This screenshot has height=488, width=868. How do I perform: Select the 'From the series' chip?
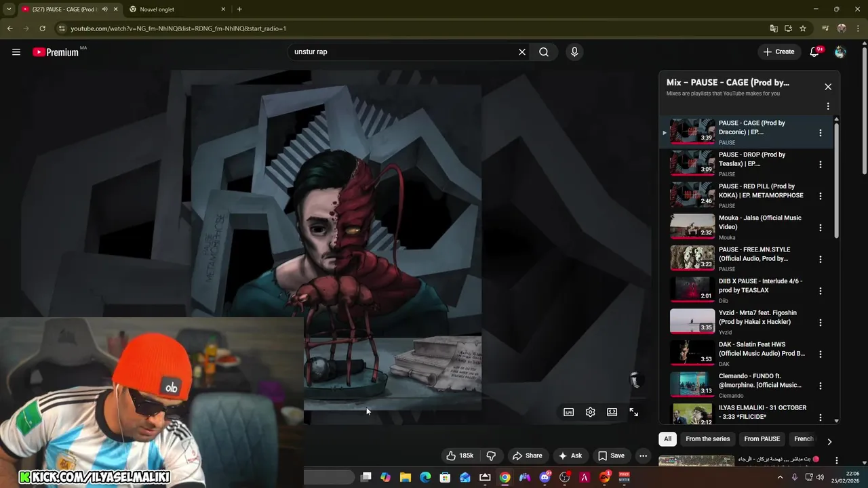point(707,439)
